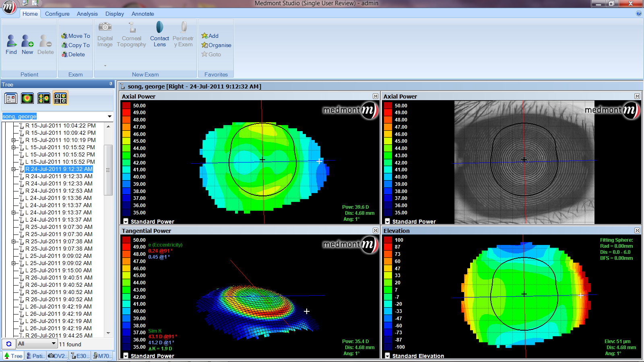The image size is (644, 362).
Task: Open the Contact Lens module
Action: click(160, 34)
